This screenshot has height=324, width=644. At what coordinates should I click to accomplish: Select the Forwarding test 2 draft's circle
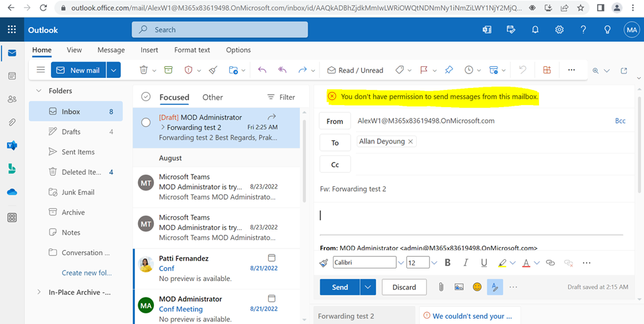click(146, 122)
